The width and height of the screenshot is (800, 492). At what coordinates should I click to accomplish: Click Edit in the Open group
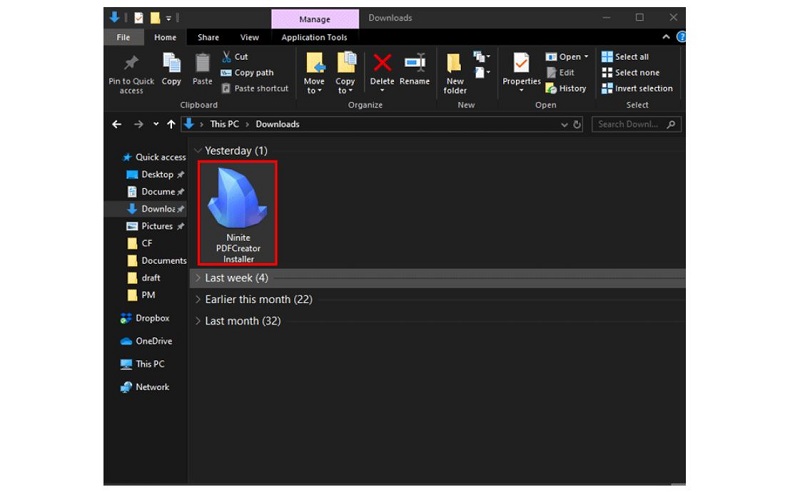(x=561, y=72)
